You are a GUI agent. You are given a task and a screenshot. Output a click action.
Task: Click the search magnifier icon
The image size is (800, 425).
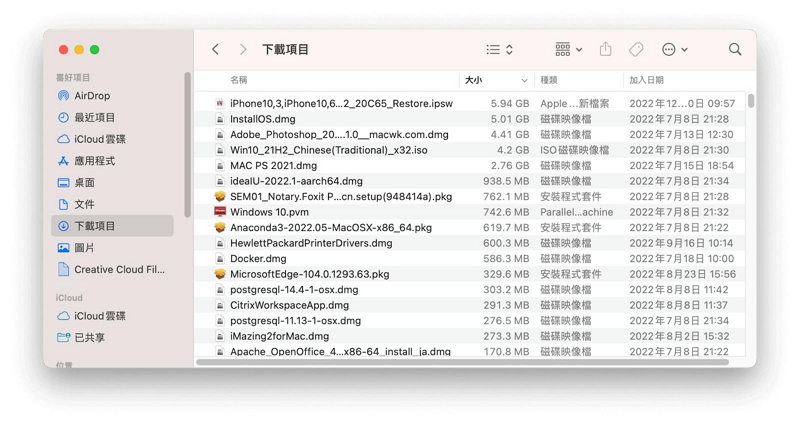pos(735,49)
